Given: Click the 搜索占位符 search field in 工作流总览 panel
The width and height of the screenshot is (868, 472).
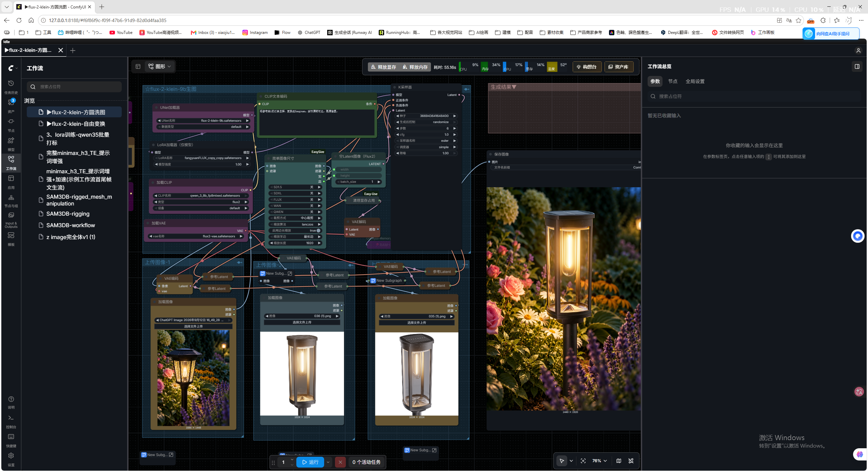Looking at the screenshot, I should tap(754, 96).
